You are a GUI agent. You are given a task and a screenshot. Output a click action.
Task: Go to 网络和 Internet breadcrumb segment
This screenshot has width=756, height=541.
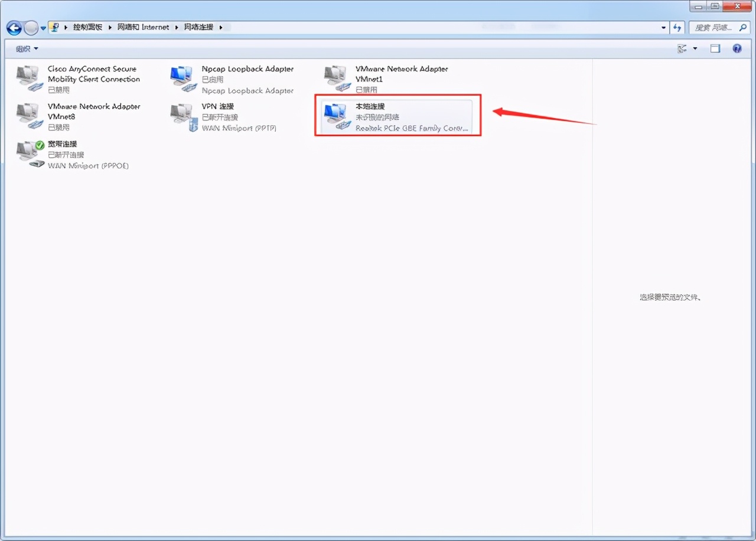(x=142, y=27)
